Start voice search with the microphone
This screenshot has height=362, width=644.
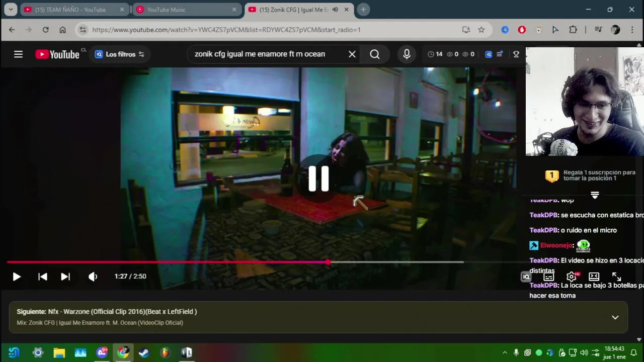pos(407,54)
